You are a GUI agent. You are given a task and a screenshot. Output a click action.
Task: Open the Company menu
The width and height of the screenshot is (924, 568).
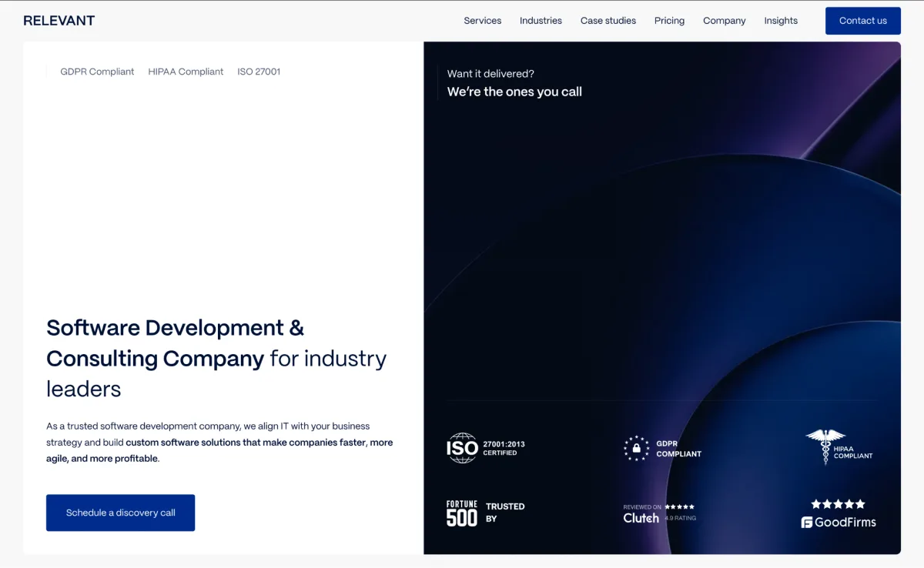tap(725, 21)
